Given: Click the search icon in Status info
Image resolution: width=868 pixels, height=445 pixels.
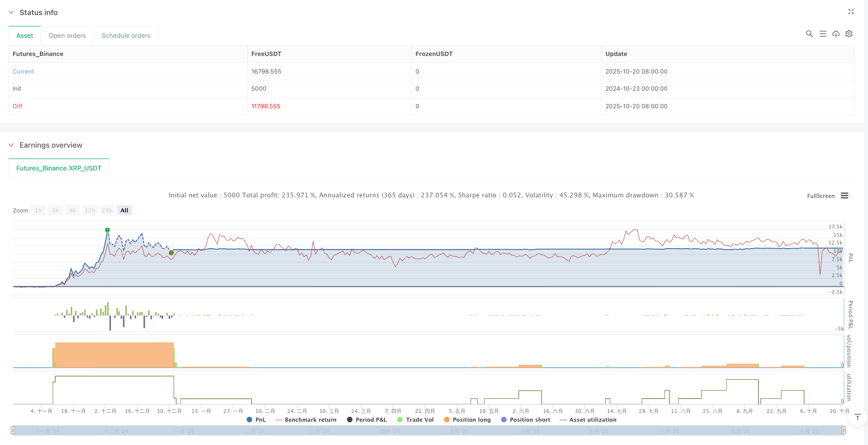Looking at the screenshot, I should (x=809, y=34).
